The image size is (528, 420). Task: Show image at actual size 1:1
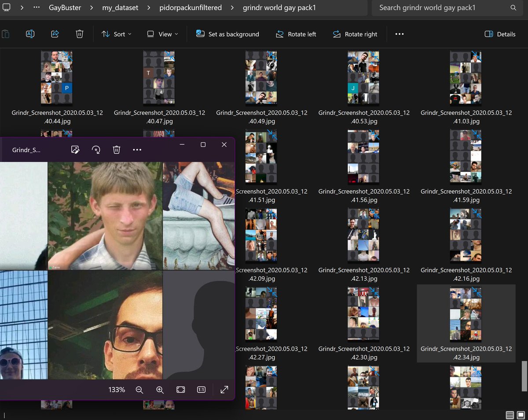pyautogui.click(x=201, y=390)
